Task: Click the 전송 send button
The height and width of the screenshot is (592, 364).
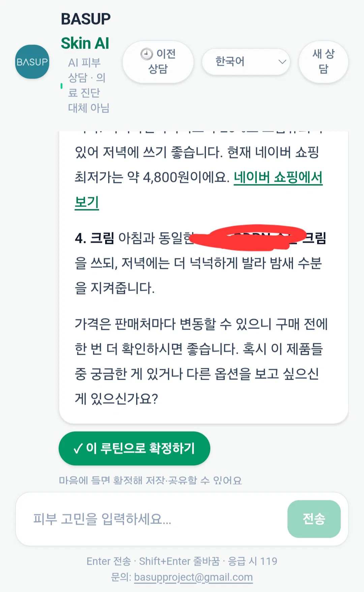Action: pyautogui.click(x=314, y=519)
